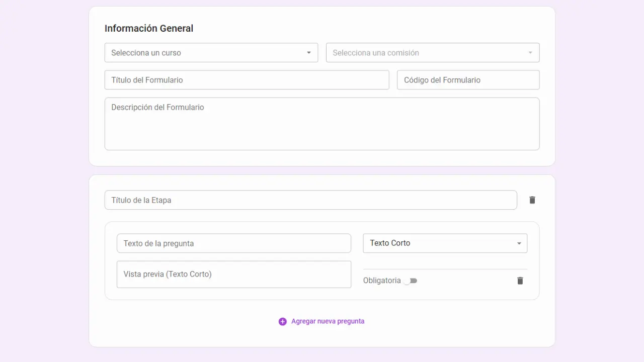Delete the stage with trash icon
This screenshot has width=644, height=362.
click(x=532, y=200)
